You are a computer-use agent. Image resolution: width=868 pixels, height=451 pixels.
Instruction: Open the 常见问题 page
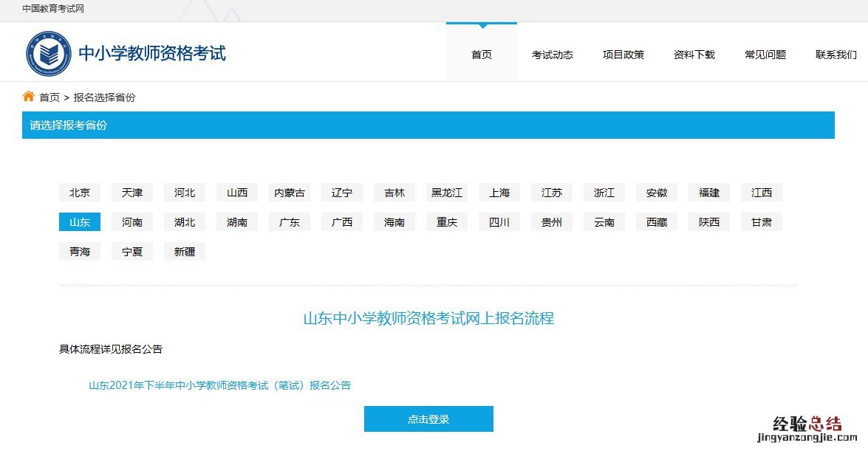click(765, 55)
